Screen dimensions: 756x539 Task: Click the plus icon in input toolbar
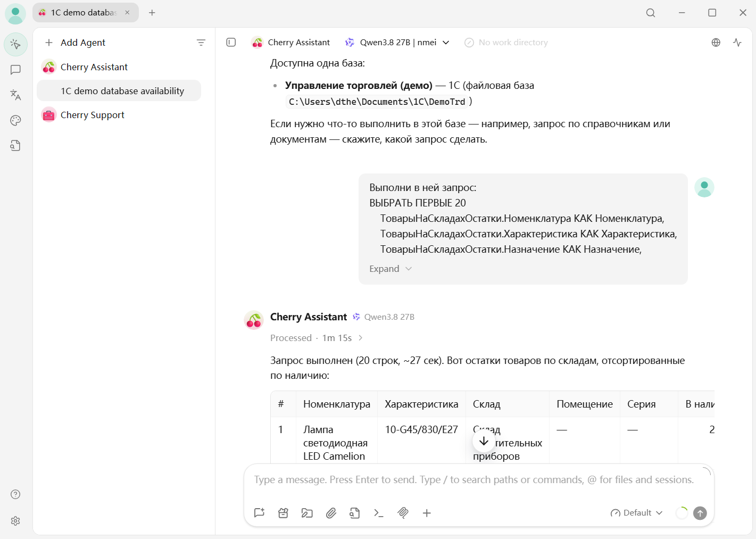[427, 513]
